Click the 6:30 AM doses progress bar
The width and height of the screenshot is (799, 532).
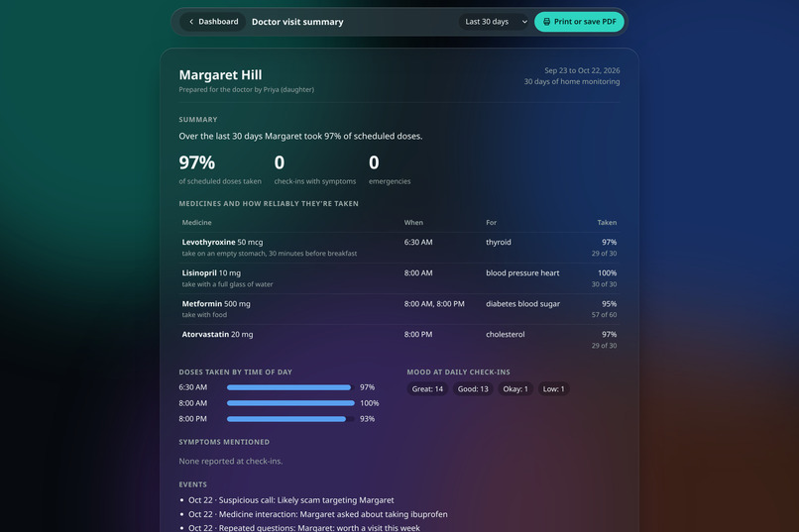(290, 387)
